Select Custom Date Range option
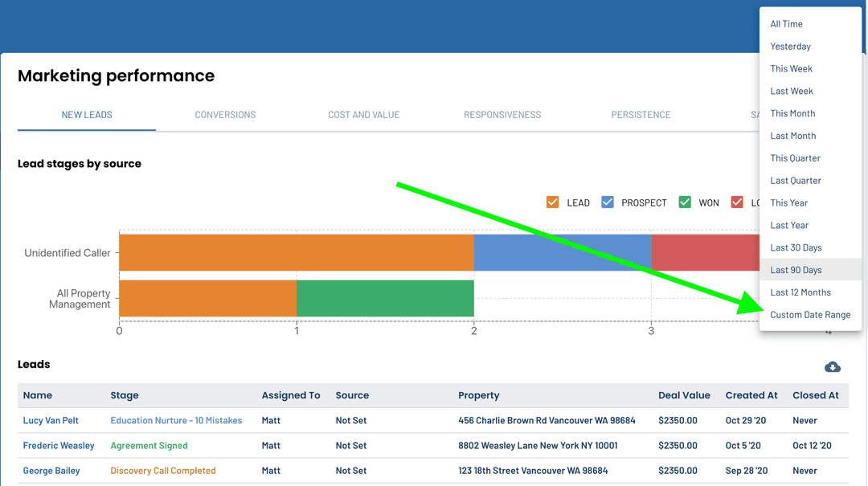Viewport: 868px width, 486px height. (810, 315)
